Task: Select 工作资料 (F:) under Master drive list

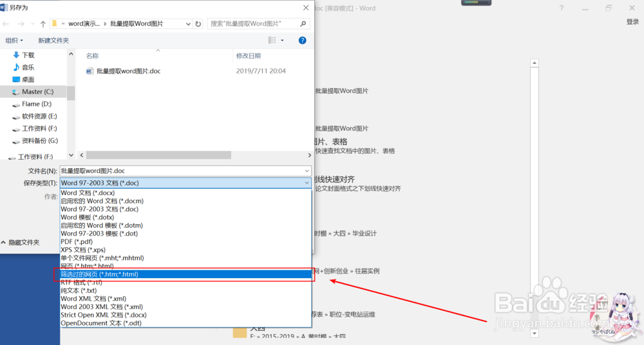Action: tap(33, 129)
